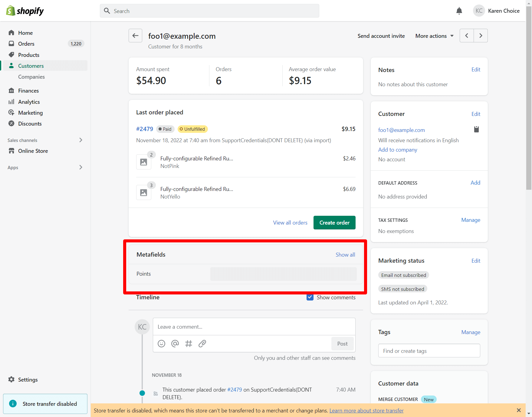This screenshot has width=532, height=417.
Task: Expand the Apps section
Action: pyautogui.click(x=80, y=167)
